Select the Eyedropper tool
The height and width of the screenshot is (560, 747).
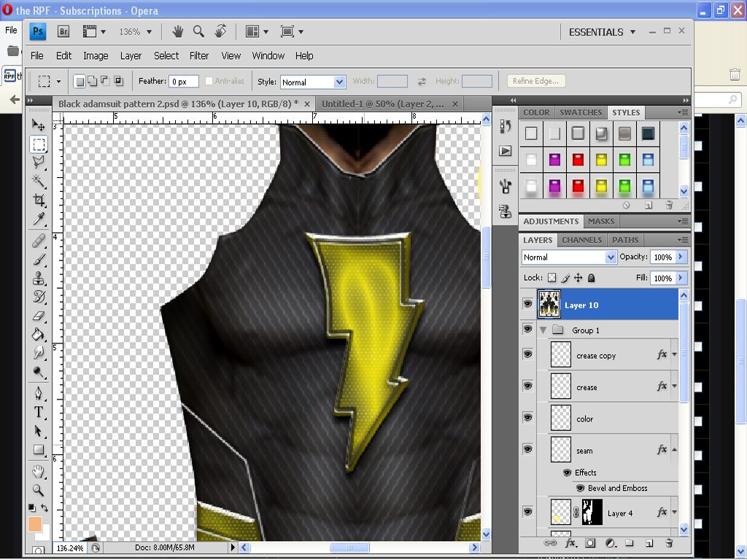pyautogui.click(x=38, y=219)
